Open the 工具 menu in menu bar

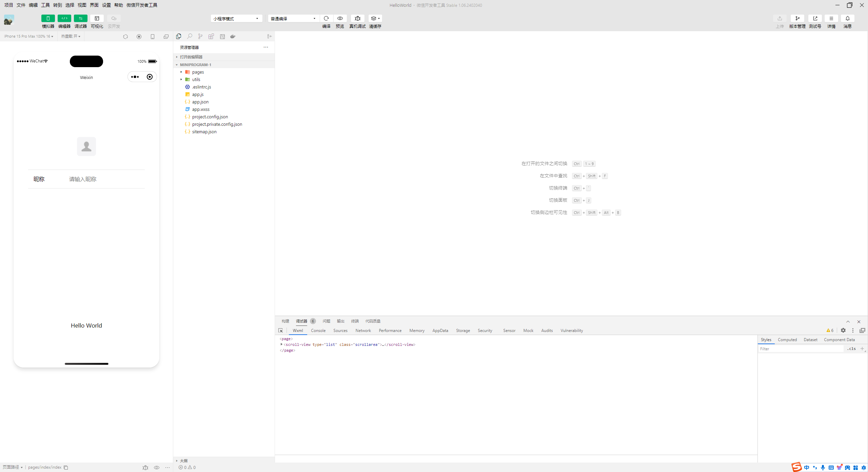[x=45, y=5]
